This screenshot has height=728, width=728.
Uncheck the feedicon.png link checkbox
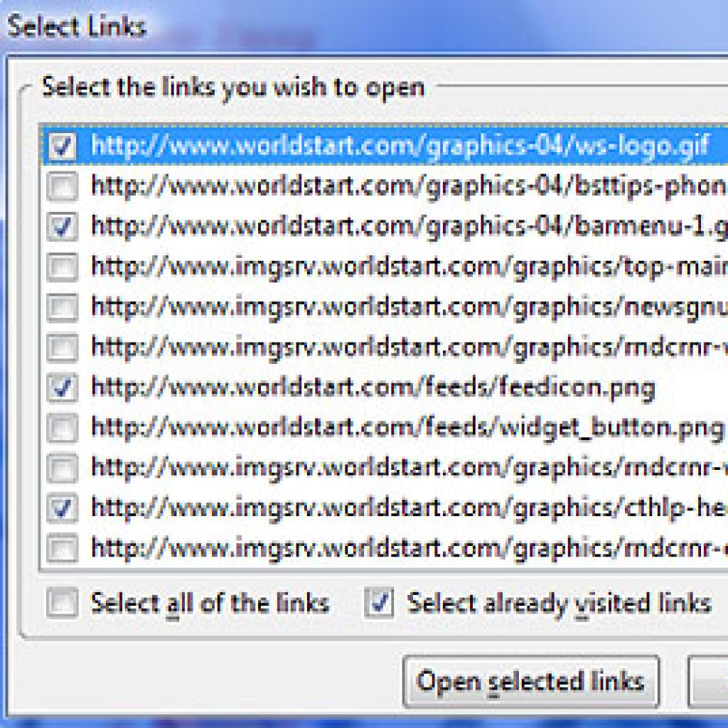pos(63,387)
